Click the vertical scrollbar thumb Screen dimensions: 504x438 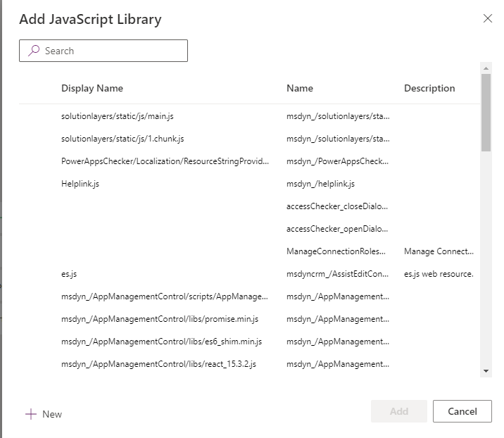[x=486, y=113]
